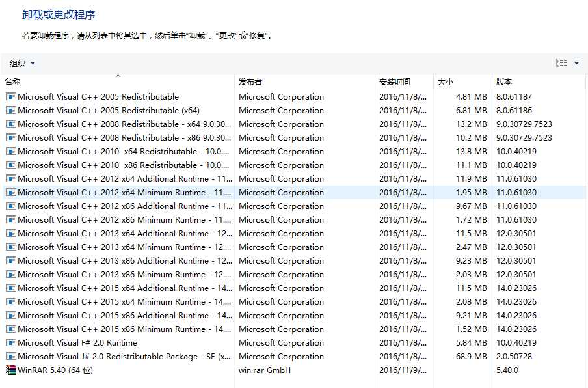Click the 9.67 MB size cell
This screenshot has width=588, height=388.
pos(471,206)
